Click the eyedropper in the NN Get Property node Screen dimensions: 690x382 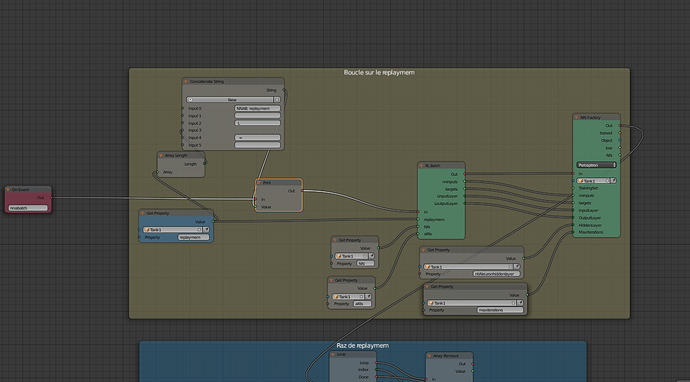(372, 256)
